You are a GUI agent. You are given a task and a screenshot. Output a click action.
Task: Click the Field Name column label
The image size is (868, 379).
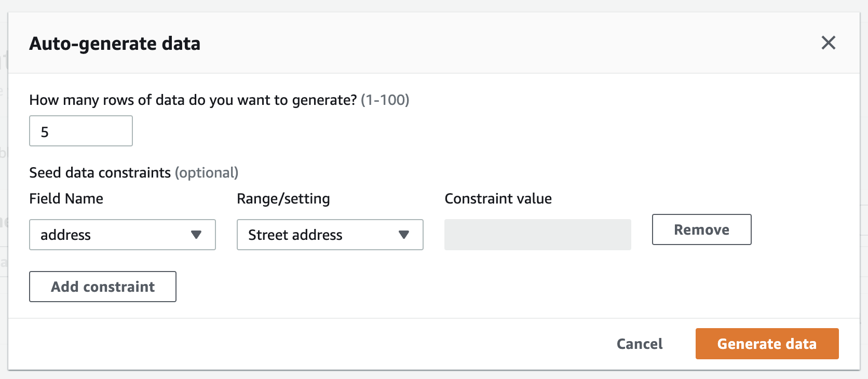tap(66, 198)
